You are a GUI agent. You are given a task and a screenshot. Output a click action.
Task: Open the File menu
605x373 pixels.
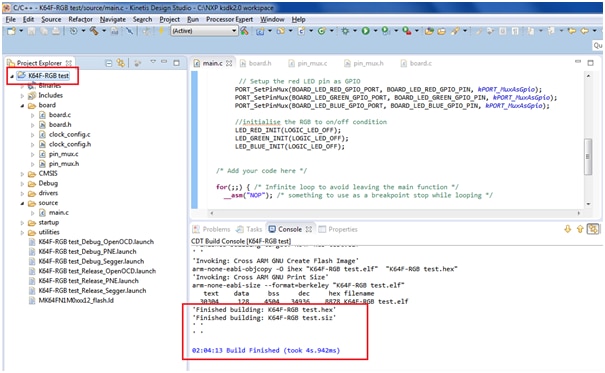(11, 19)
